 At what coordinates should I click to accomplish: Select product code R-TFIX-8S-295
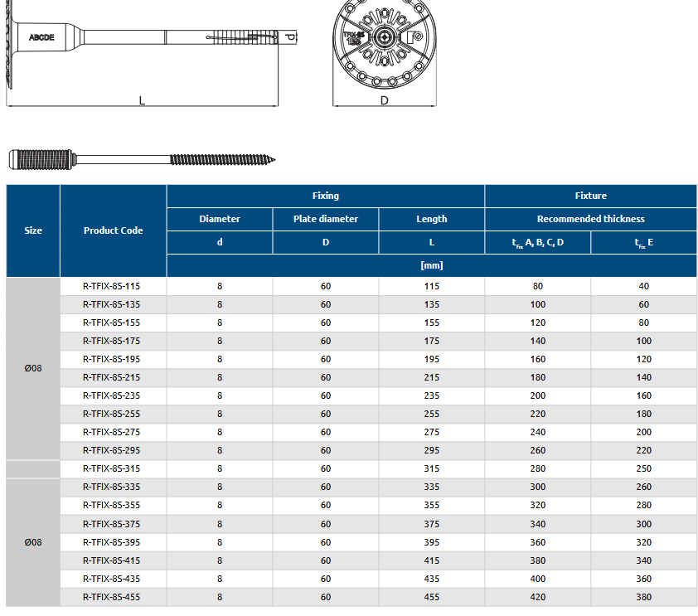(x=111, y=450)
